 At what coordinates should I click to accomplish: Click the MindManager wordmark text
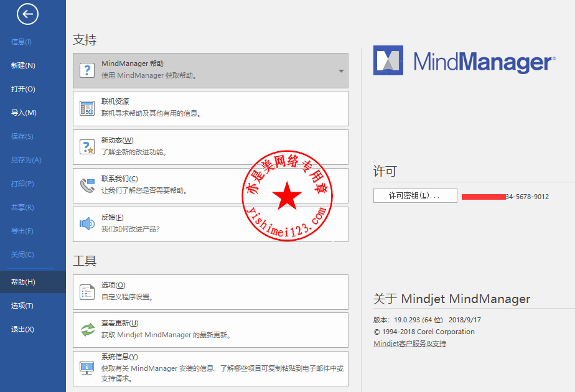point(484,62)
